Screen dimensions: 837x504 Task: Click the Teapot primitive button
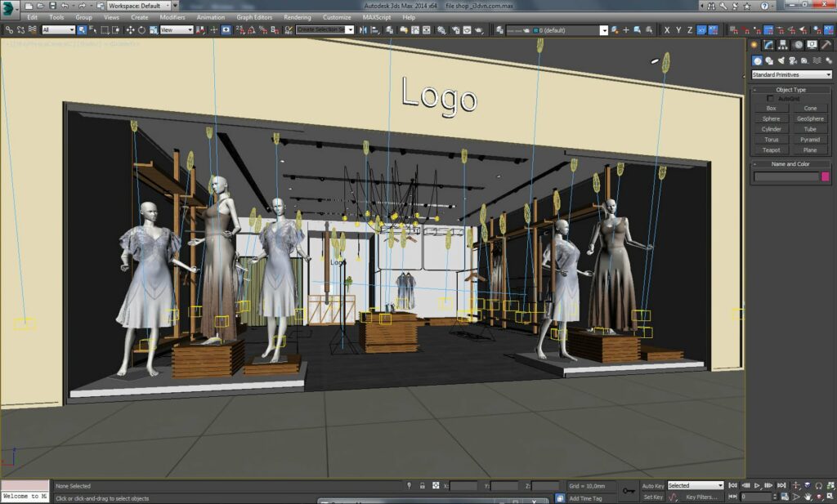tap(772, 150)
